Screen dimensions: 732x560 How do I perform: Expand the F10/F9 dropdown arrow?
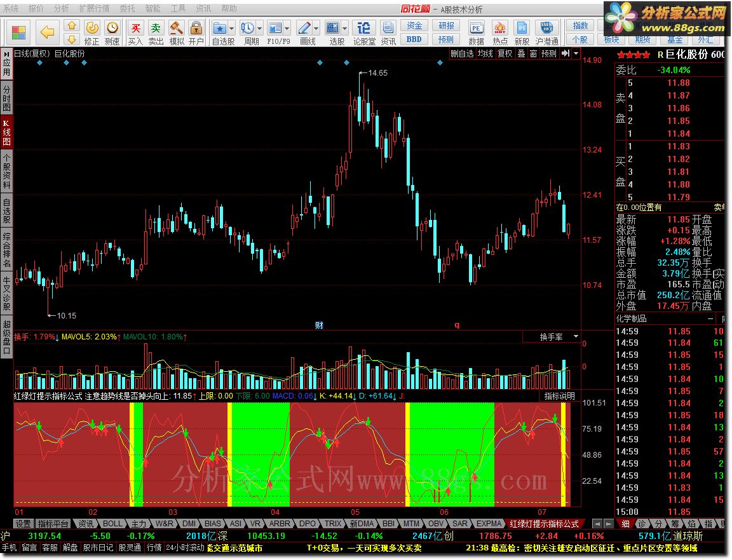(287, 29)
